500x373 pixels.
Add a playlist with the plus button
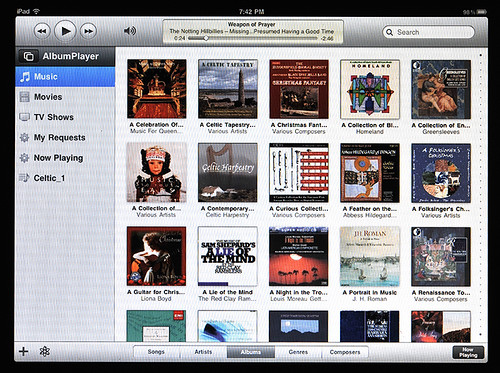pyautogui.click(x=24, y=351)
